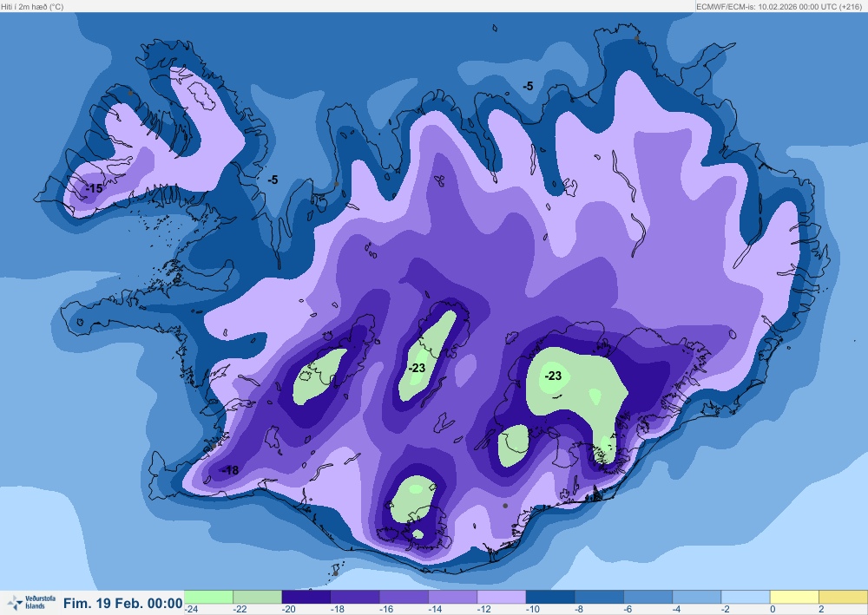Click the -15 value in the Westfjords
This screenshot has width=868, height=615.
94,188
